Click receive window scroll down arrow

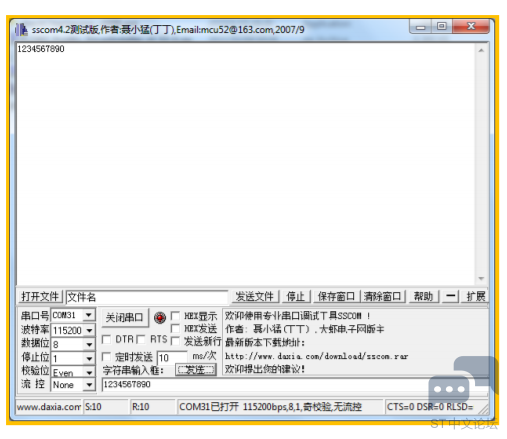(x=481, y=278)
